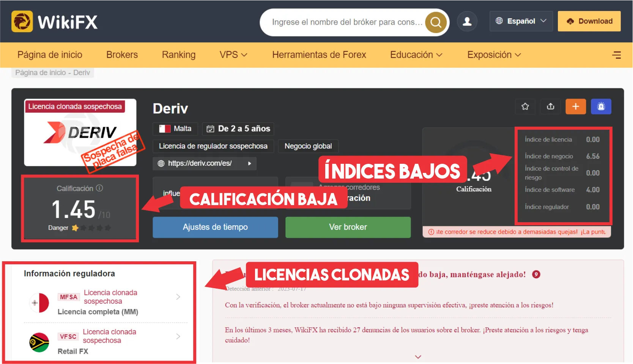Click the Índice de software value 4.00
Image resolution: width=633 pixels, height=364 pixels.
point(593,190)
